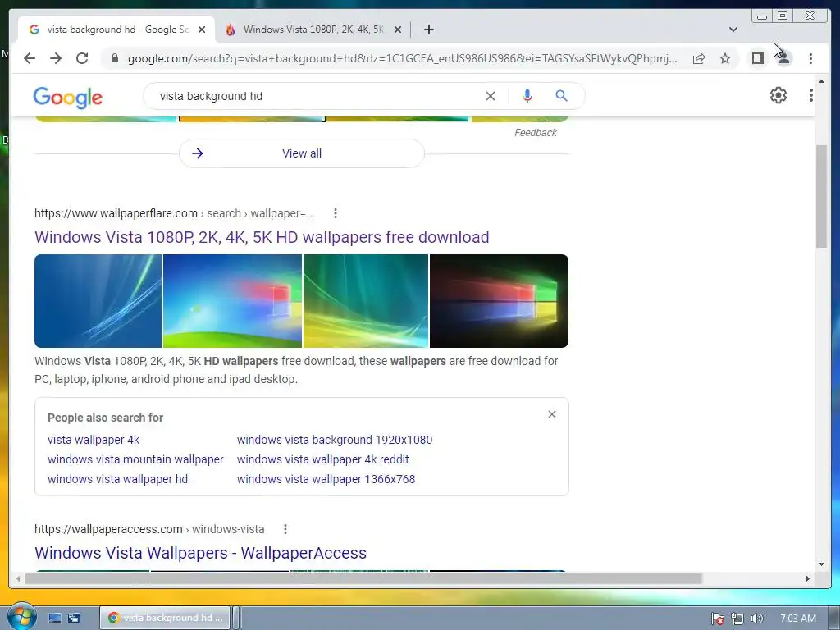Open green hill Windows logo thumbnail

[232, 301]
